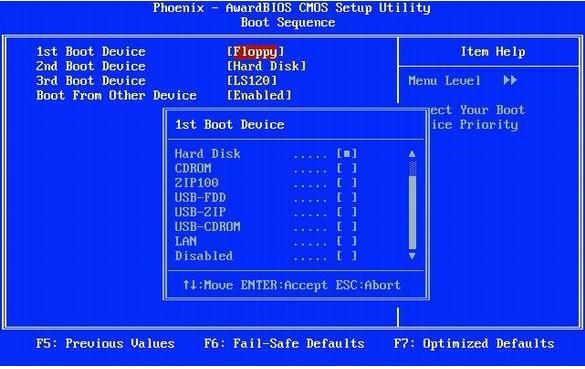Click the '1st Boot Device' row label

91,51
